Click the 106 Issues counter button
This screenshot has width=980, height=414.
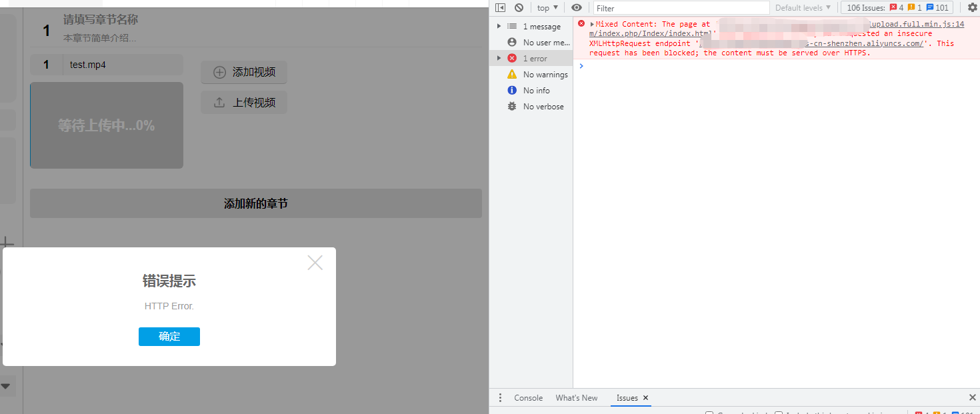point(897,8)
